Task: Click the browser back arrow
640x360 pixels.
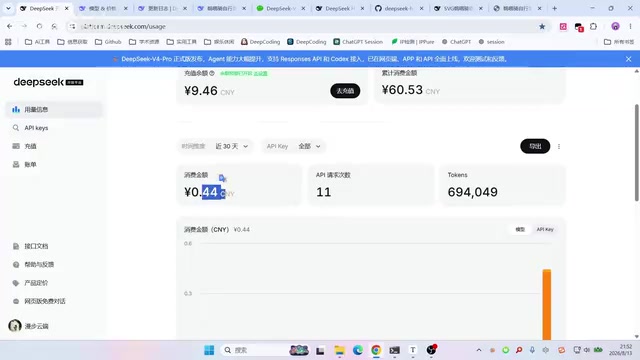Action: click(x=9, y=26)
